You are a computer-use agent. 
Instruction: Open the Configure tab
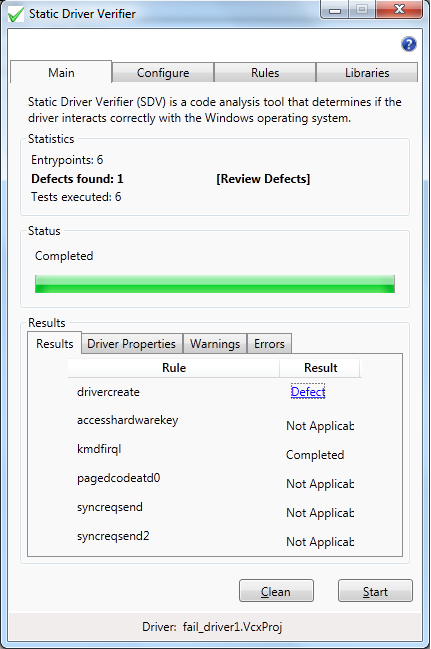tap(163, 73)
